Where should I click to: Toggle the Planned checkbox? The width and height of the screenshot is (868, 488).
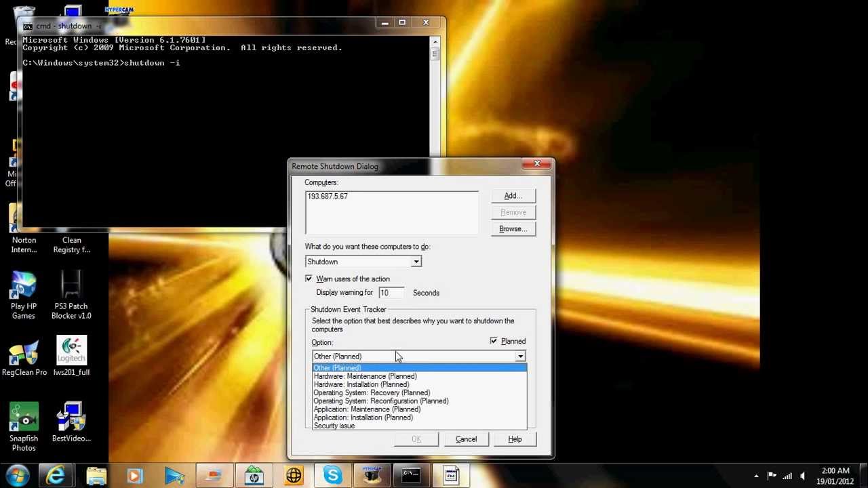494,341
